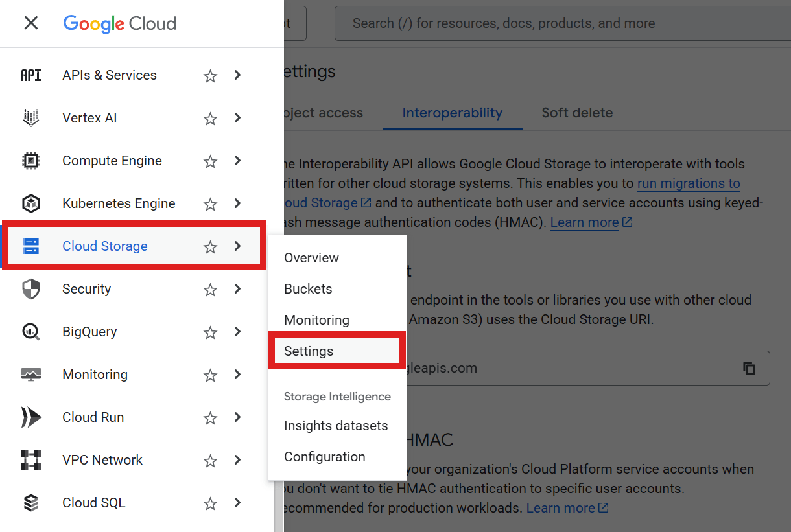The width and height of the screenshot is (791, 532).
Task: Follow the run migrations to link
Action: 689,183
